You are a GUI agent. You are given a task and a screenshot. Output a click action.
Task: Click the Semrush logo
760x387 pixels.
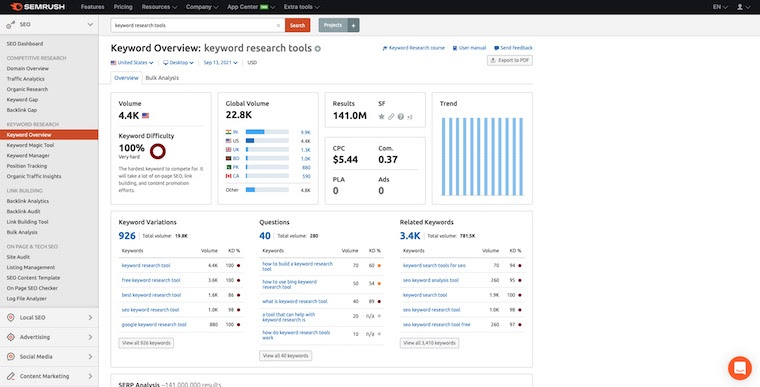[x=37, y=7]
